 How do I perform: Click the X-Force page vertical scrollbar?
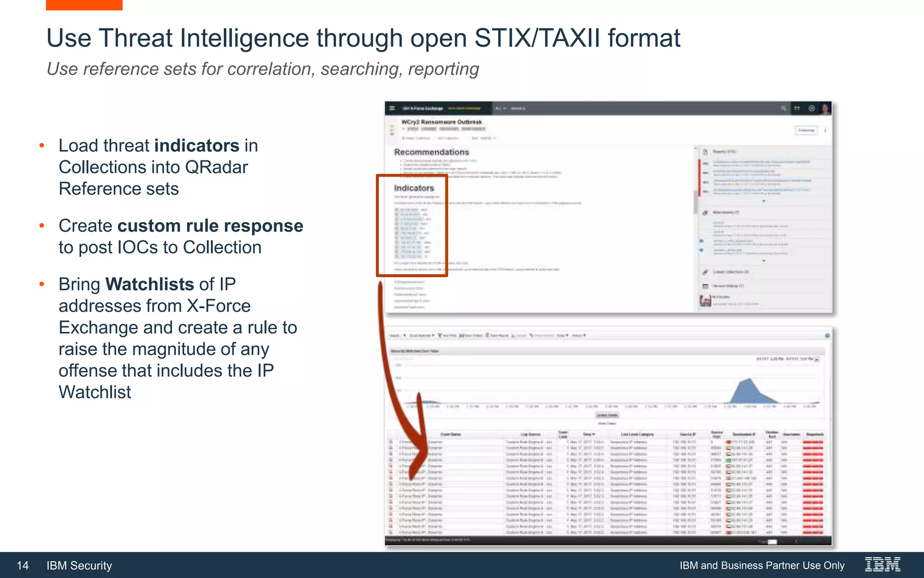click(695, 202)
